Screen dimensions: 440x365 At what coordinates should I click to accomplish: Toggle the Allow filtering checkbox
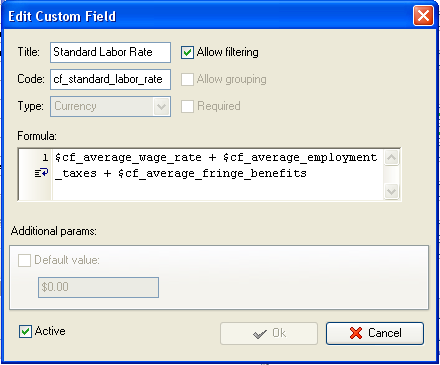[x=187, y=52]
